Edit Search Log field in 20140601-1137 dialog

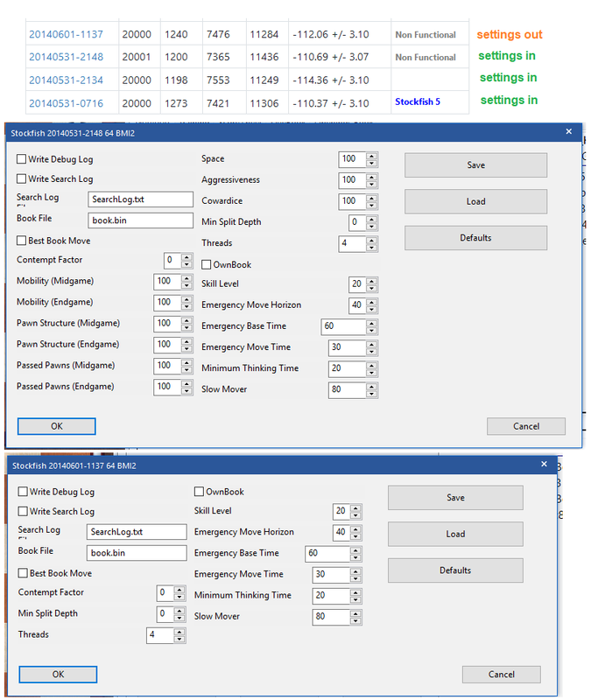pyautogui.click(x=137, y=532)
